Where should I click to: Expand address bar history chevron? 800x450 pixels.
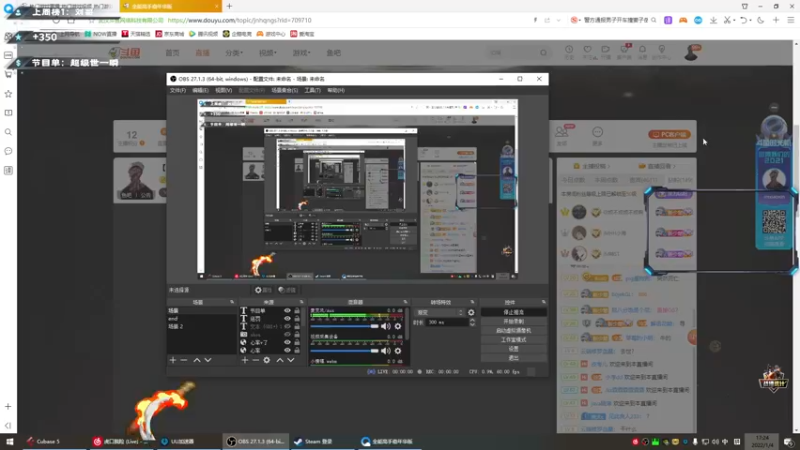coord(559,20)
